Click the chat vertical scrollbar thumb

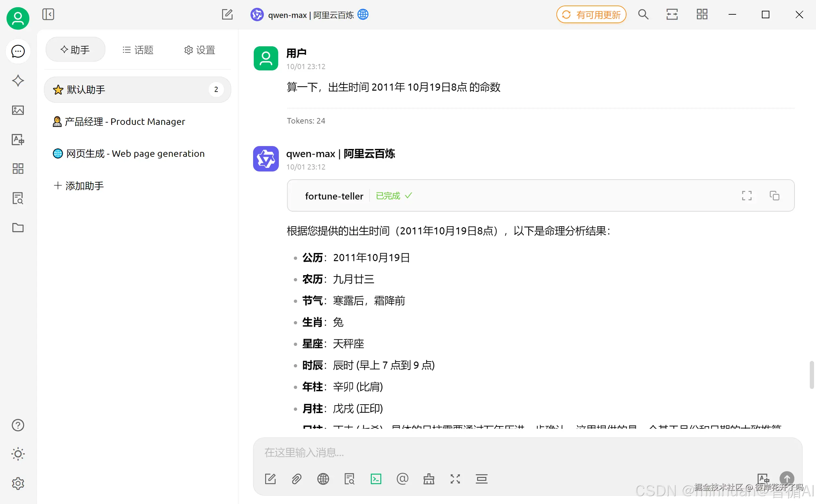coord(812,374)
